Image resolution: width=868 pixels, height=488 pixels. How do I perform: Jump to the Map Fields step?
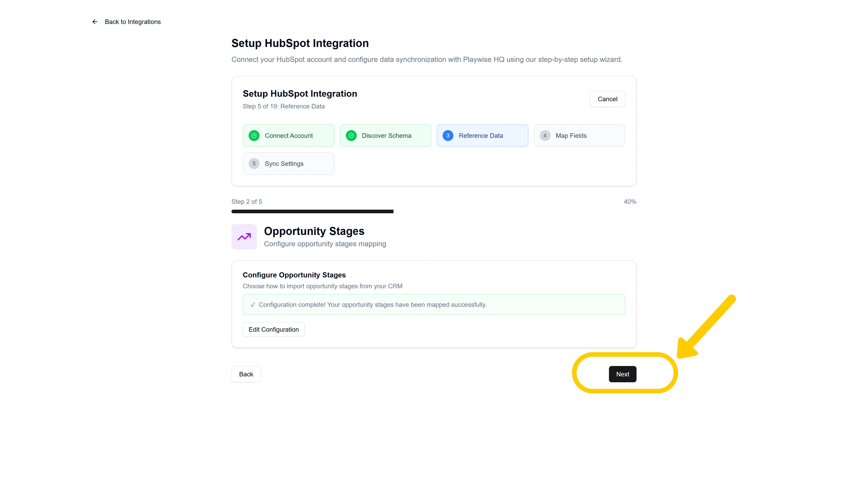pyautogui.click(x=579, y=136)
